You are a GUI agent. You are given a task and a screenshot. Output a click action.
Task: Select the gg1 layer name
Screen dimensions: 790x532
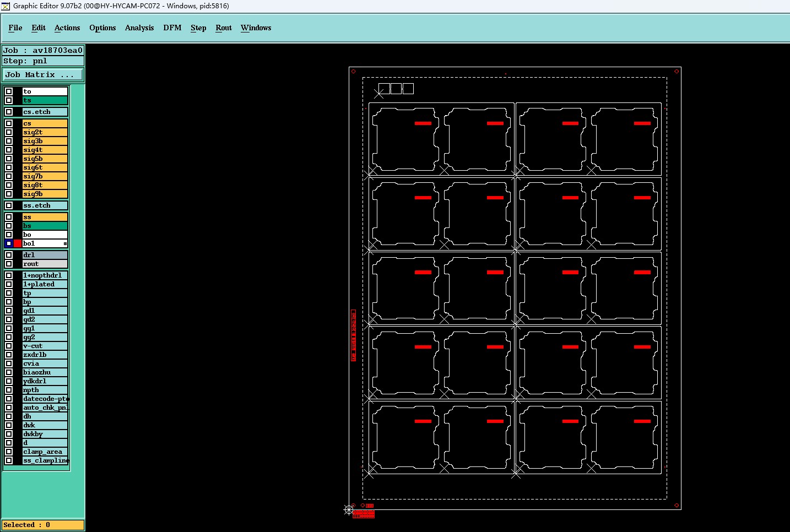[45, 328]
